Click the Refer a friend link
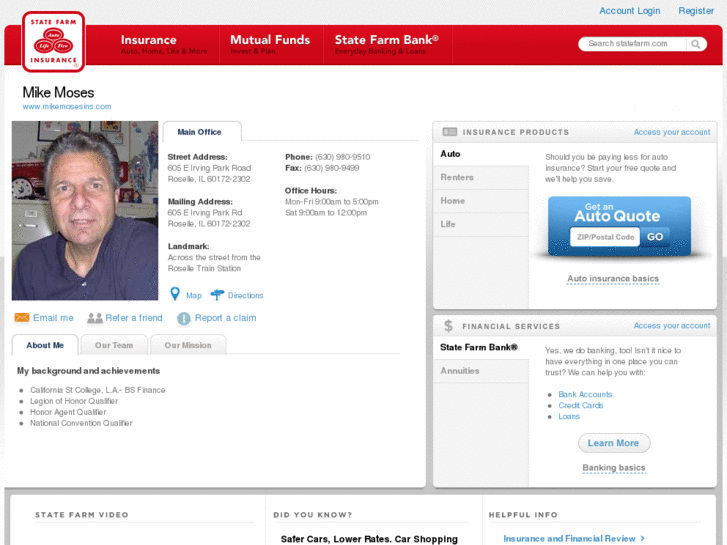727x545 pixels. pyautogui.click(x=134, y=318)
